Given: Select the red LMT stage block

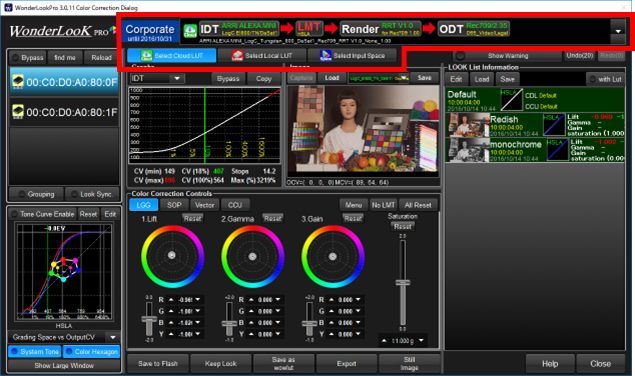Looking at the screenshot, I should (309, 29).
